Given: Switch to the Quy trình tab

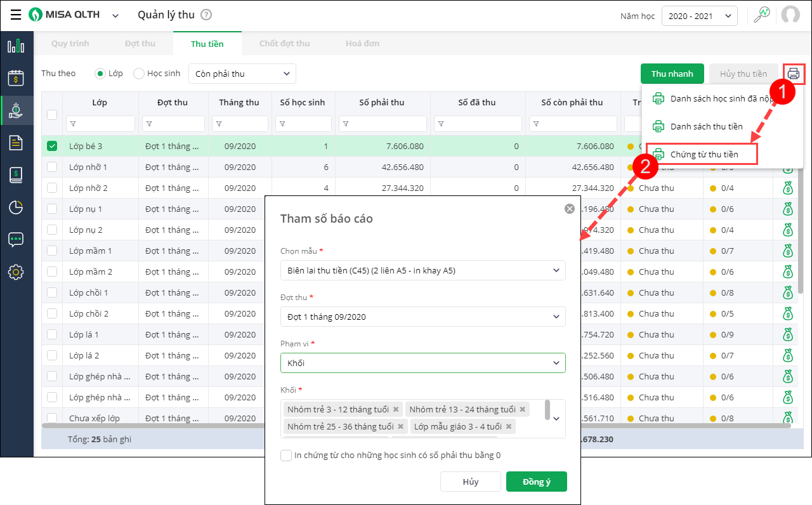Looking at the screenshot, I should pos(70,44).
